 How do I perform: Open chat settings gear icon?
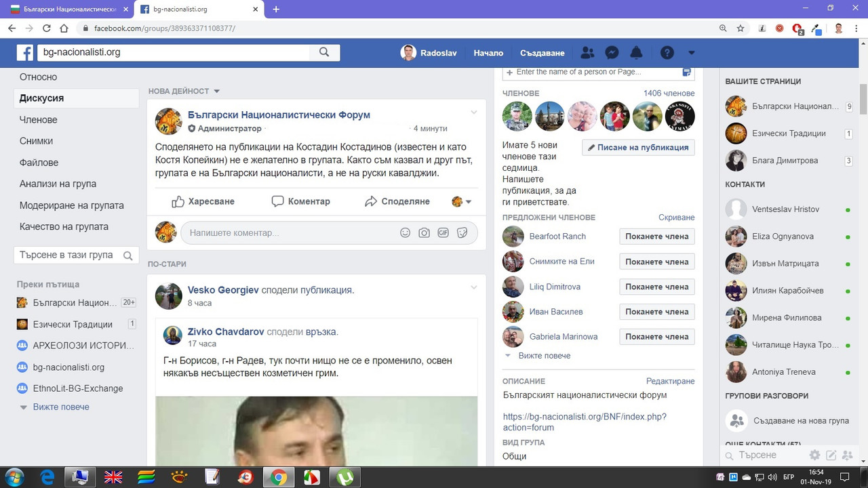[x=814, y=455]
